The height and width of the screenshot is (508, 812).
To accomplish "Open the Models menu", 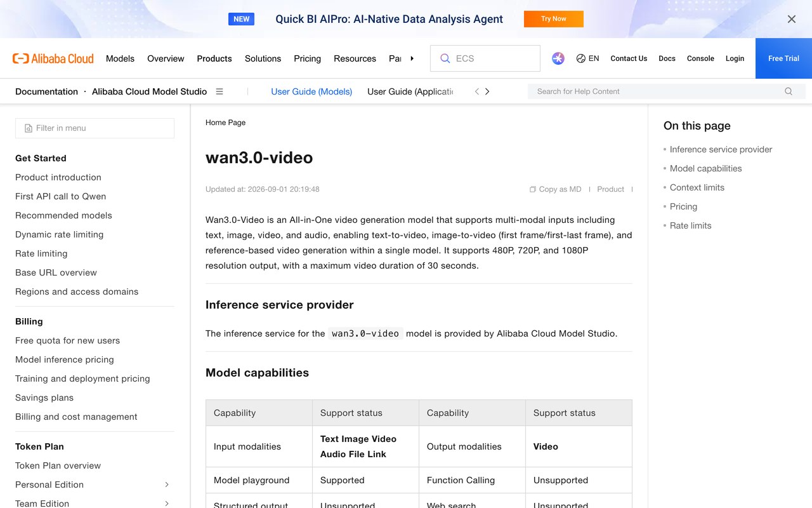I will [120, 58].
